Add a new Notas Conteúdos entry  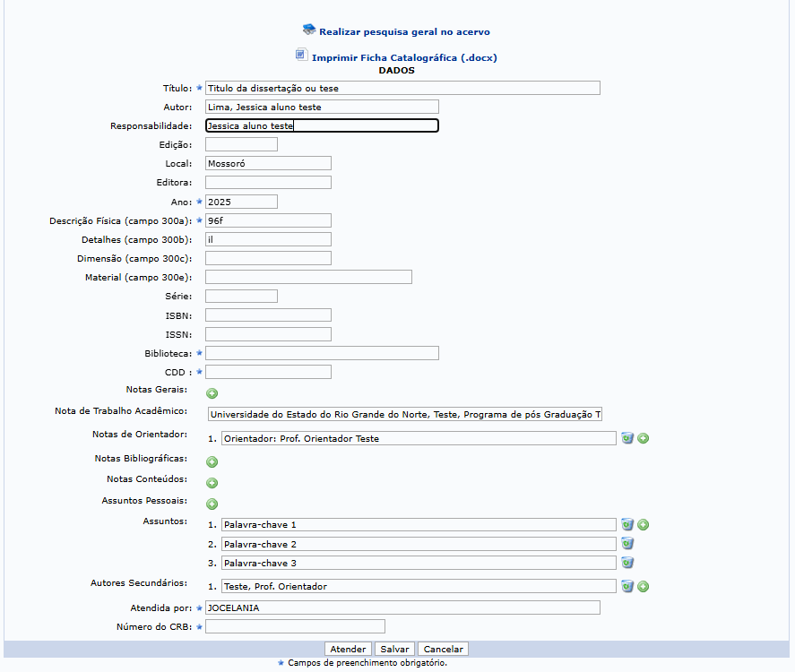(x=212, y=483)
